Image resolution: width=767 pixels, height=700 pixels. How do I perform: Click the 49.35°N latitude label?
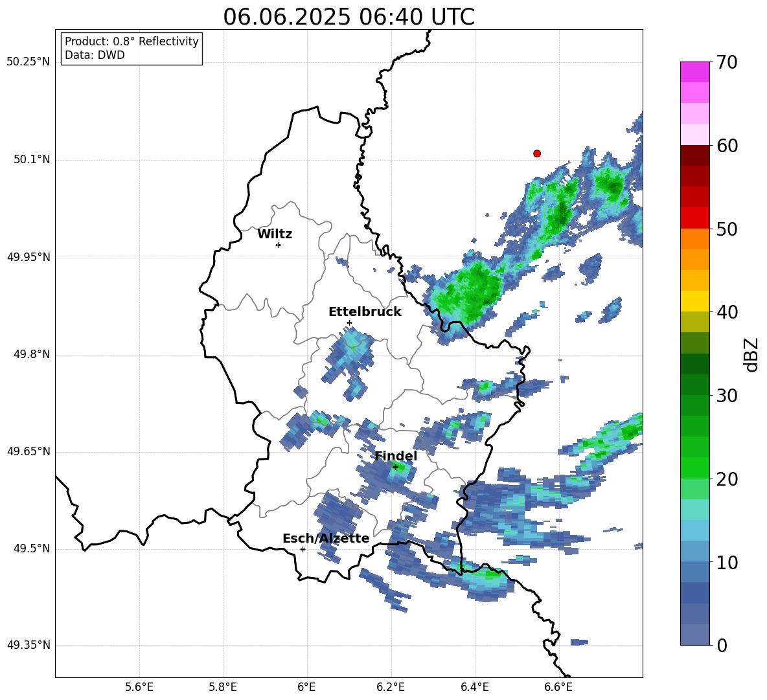tap(29, 645)
